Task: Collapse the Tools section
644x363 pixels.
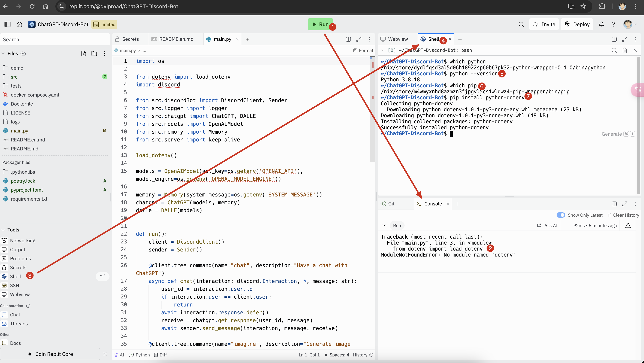Action: coord(3,230)
